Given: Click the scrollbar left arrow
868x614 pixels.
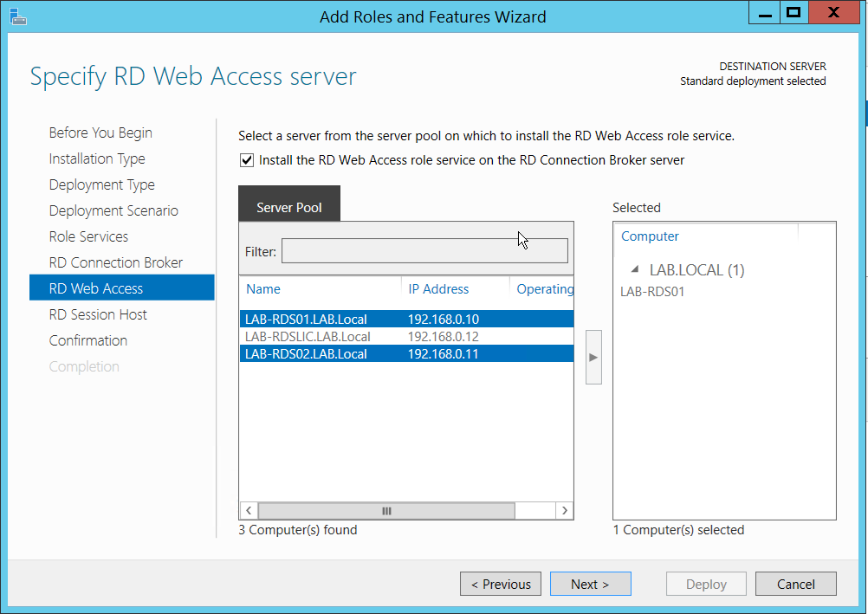Looking at the screenshot, I should [x=249, y=511].
